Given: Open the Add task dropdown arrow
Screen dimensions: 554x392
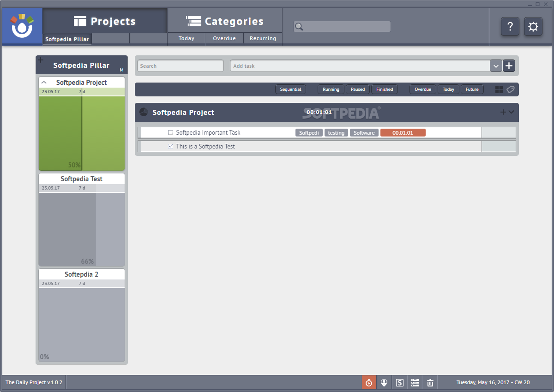Looking at the screenshot, I should (x=496, y=66).
